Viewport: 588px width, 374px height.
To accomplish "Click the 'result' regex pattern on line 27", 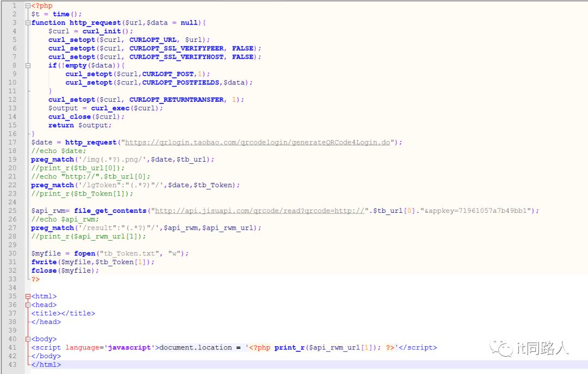I will pos(119,228).
